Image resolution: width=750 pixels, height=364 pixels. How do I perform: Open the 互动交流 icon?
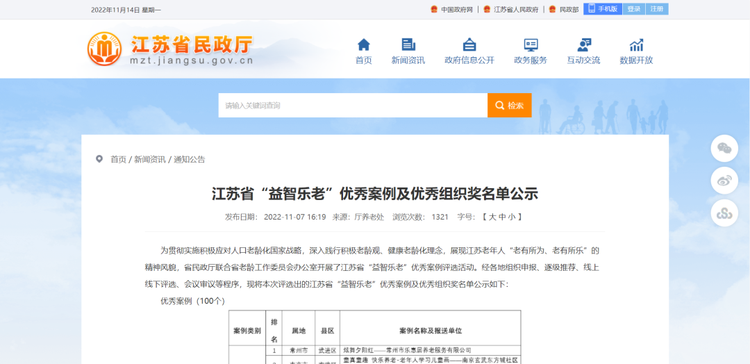coord(584,45)
